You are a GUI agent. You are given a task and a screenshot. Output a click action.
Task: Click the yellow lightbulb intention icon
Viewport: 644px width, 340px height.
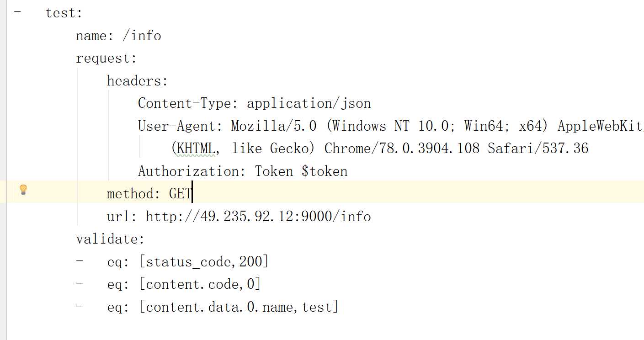coord(23,190)
